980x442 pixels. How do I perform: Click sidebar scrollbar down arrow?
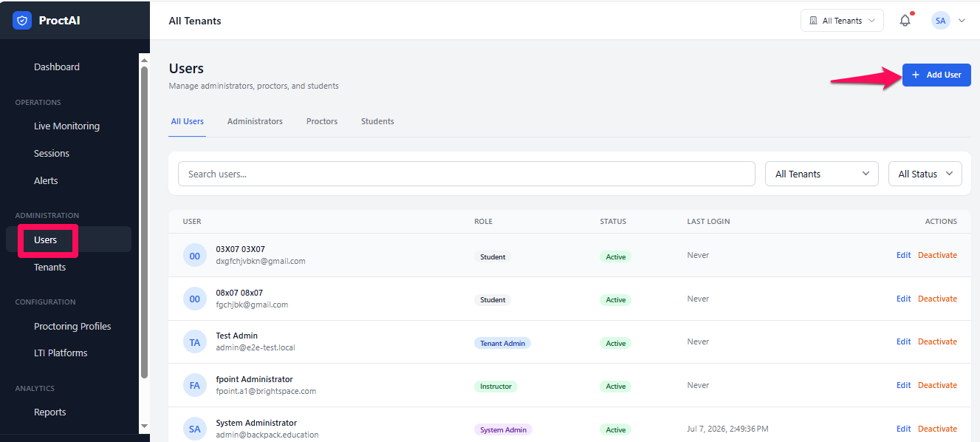[144, 426]
